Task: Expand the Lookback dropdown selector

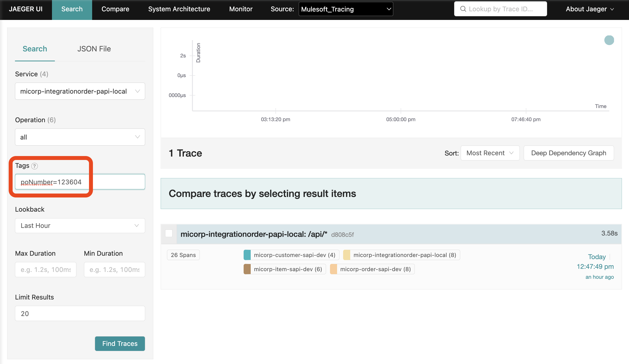Action: point(80,225)
